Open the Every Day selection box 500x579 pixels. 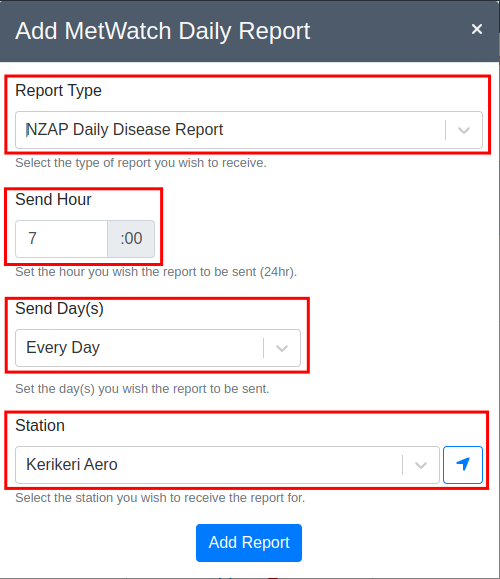click(158, 348)
